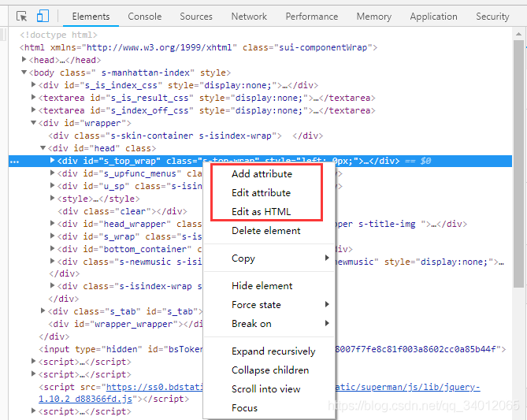Image resolution: width=527 pixels, height=420 pixels.
Task: Open the 1.10.2_d88366fd.js link
Action: pos(85,400)
